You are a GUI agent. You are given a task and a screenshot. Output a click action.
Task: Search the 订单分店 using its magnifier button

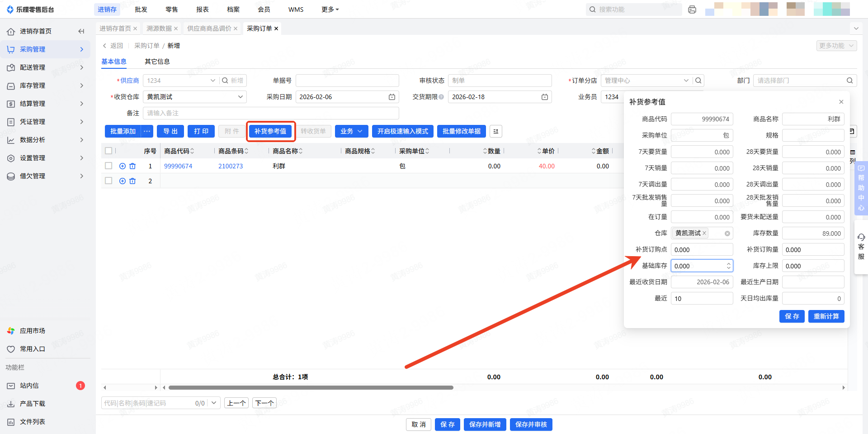[698, 81]
